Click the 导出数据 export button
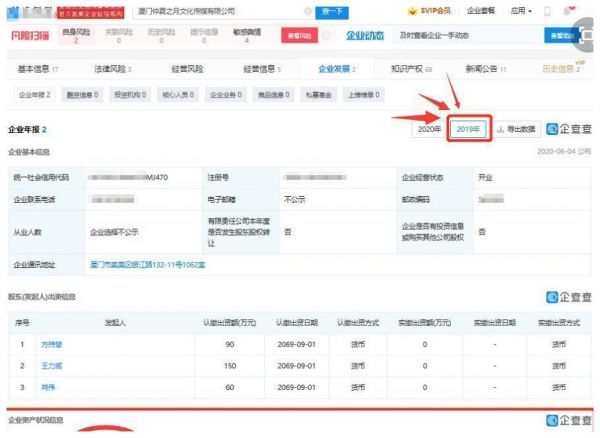Screen dimensions: 600x438 coord(516,130)
